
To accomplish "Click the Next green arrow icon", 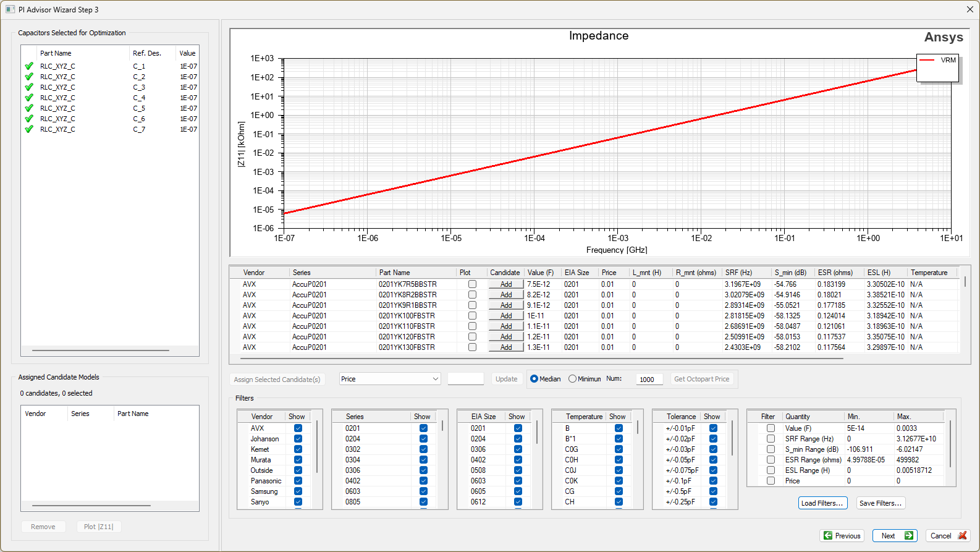I will coord(908,536).
